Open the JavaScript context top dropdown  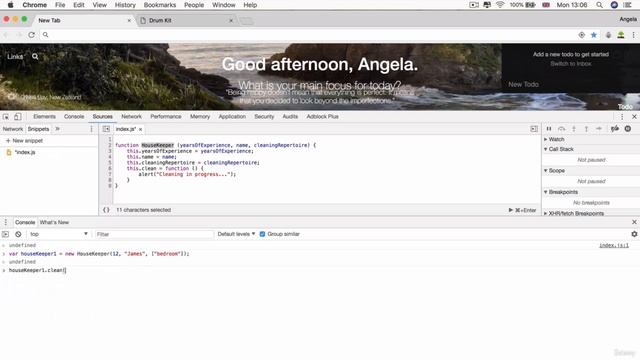pos(59,234)
